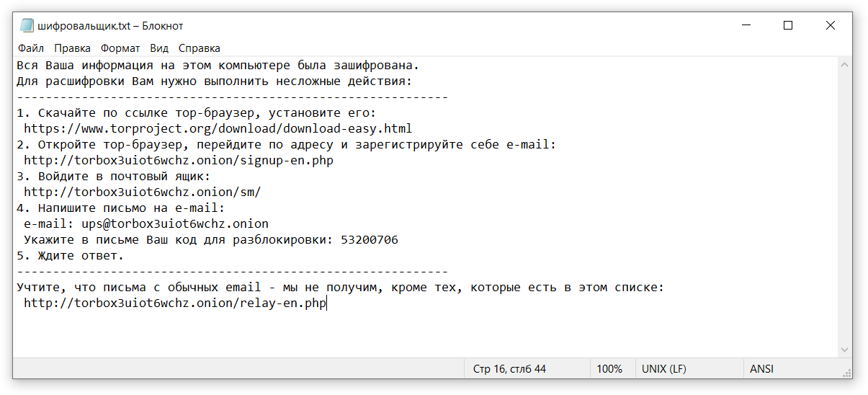The height and width of the screenshot is (395, 868).
Task: Click the 100% zoom indicator in status bar
Action: click(609, 368)
